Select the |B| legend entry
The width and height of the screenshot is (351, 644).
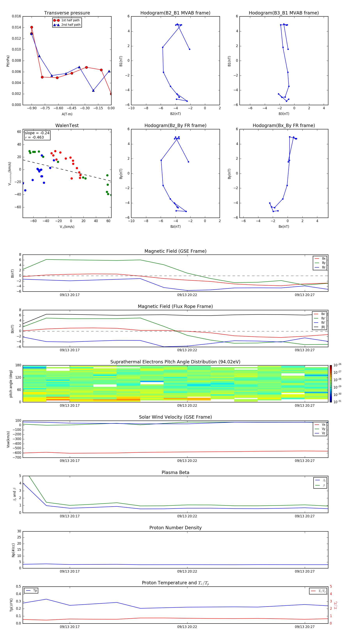point(320,327)
